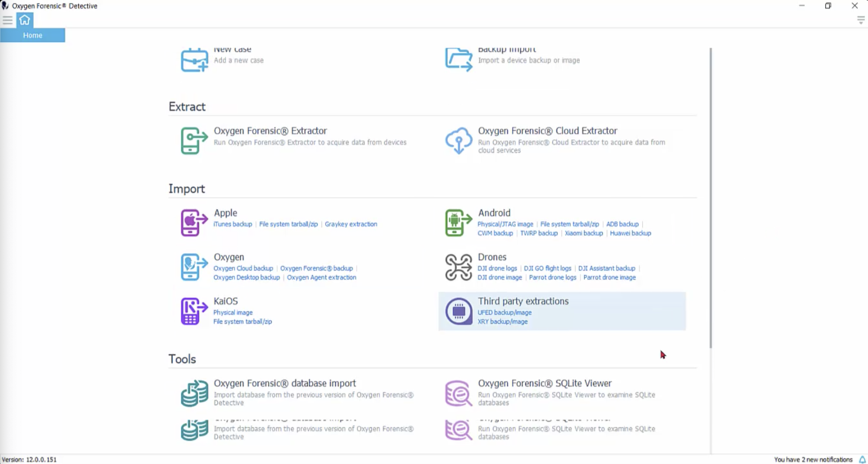Screen dimensions: 868x464
Task: Open iTunes backup import link
Action: point(233,224)
